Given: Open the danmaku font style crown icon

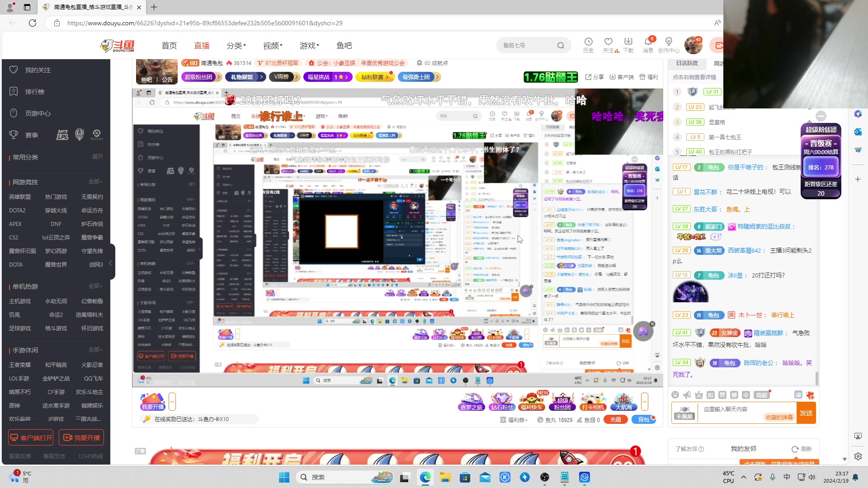Looking at the screenshot, I should [698, 395].
